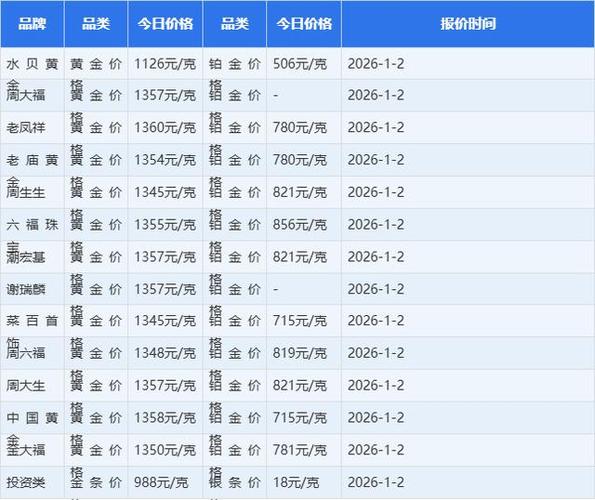Select the 中国黄 brand cell
The height and width of the screenshot is (500, 595).
tap(32, 418)
